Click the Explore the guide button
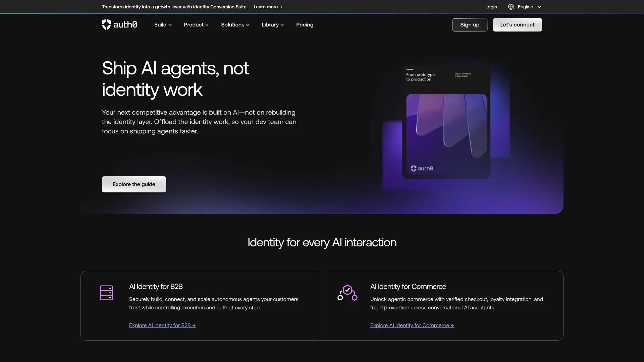644x362 pixels. coord(134,184)
